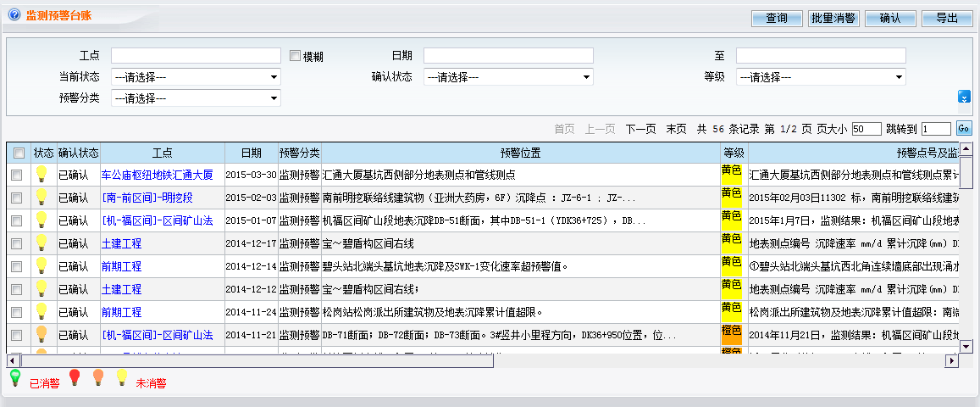This screenshot has width=980, height=407.
Task: Jump to 末页 last page
Action: (676, 129)
